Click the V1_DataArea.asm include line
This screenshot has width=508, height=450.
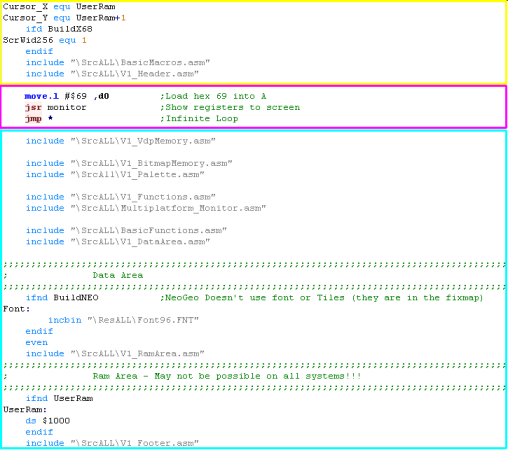click(118, 242)
